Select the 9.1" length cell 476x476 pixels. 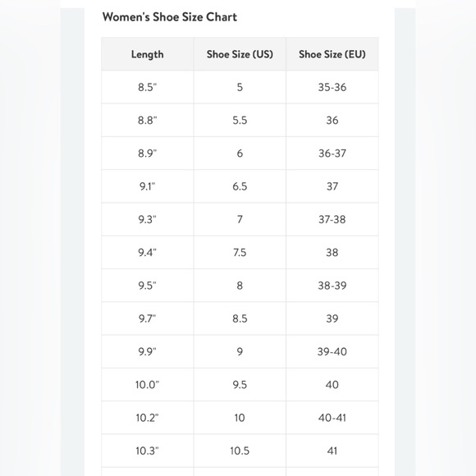[x=148, y=186]
